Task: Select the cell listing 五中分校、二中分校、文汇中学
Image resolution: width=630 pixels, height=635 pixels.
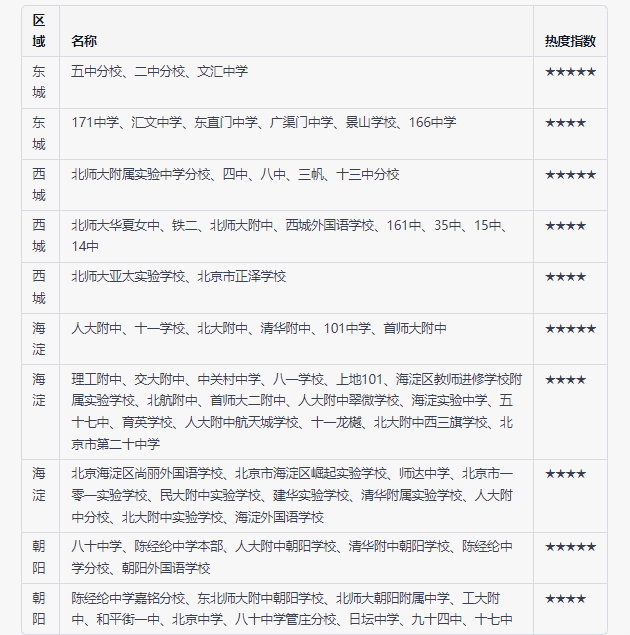Action: click(160, 71)
